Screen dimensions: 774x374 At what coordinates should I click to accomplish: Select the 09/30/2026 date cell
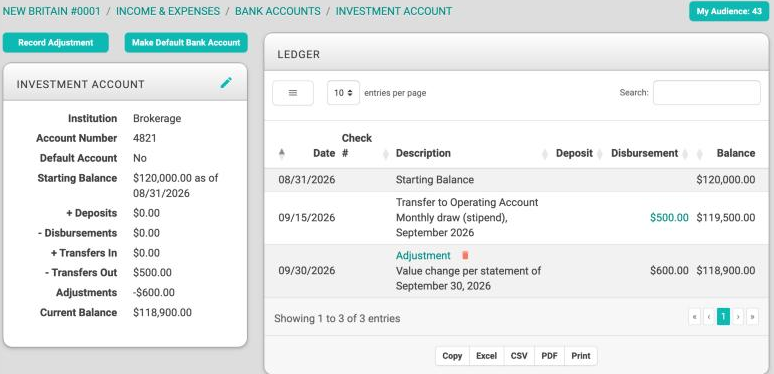point(307,270)
